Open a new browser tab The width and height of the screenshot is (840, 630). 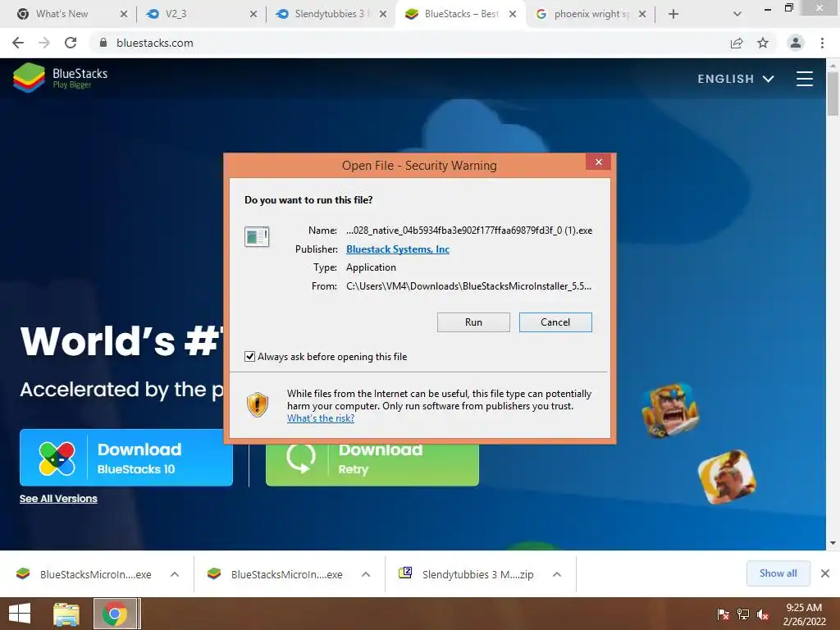[x=673, y=14]
